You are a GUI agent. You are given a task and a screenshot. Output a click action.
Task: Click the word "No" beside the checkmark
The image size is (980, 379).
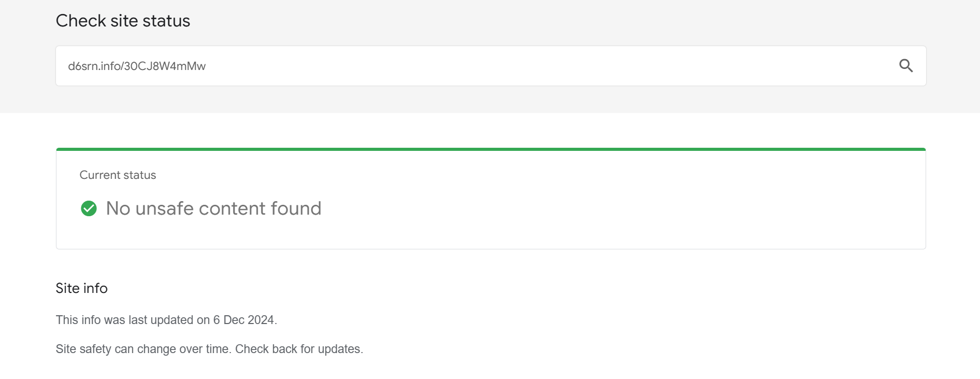(118, 208)
